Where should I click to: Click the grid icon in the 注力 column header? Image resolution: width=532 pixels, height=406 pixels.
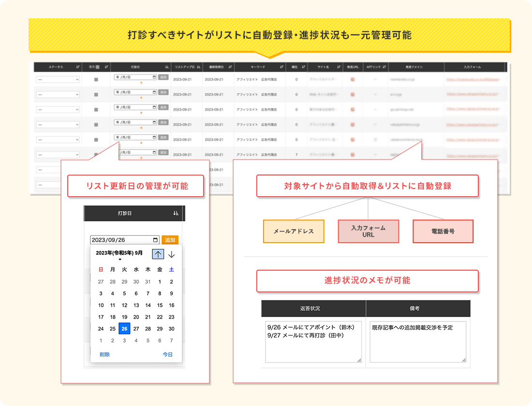[99, 67]
